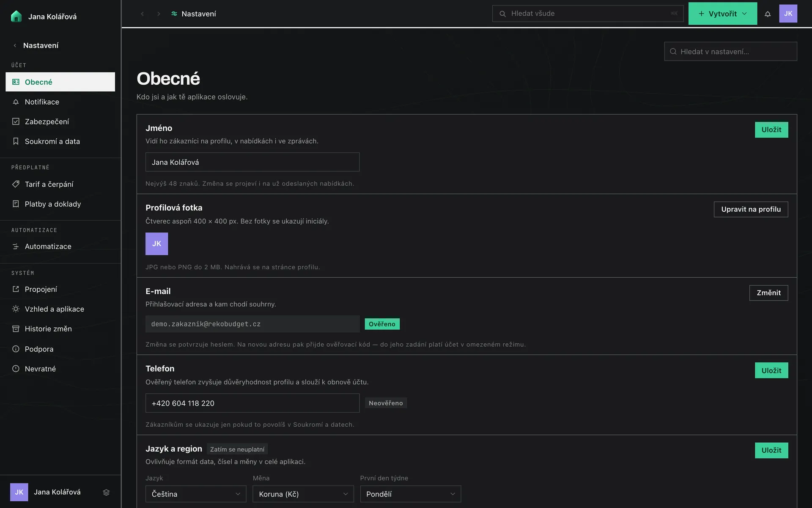The width and height of the screenshot is (812, 508).
Task: Focus the Hledat všude search box
Action: click(x=588, y=14)
